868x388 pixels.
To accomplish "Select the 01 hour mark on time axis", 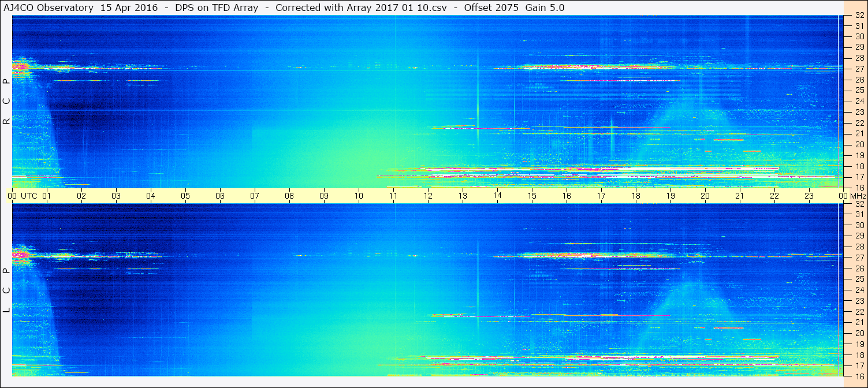I will click(x=47, y=196).
